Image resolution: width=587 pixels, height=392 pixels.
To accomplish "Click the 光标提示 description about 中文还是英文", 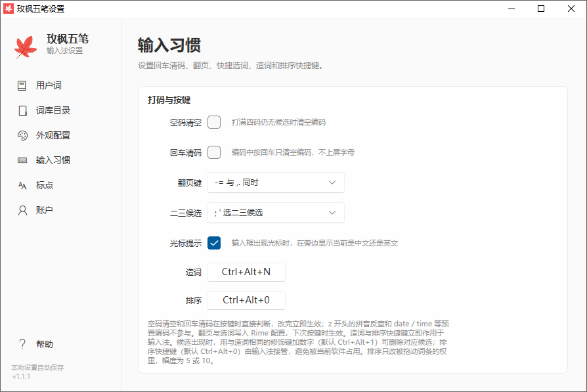I will 315,244.
